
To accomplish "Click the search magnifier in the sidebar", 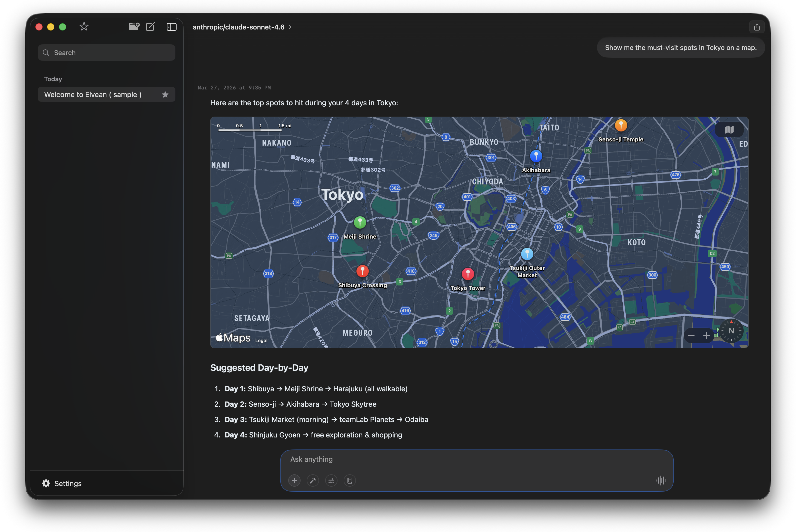I will [46, 53].
